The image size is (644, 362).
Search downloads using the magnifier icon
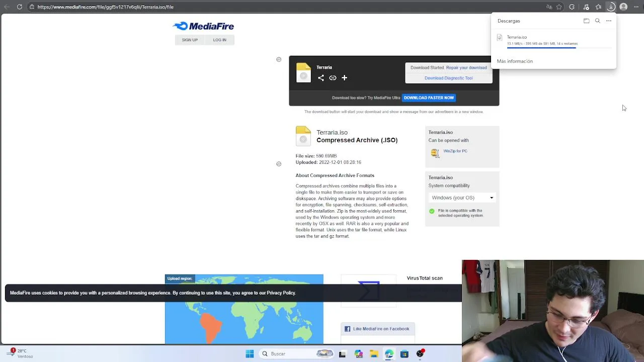click(597, 21)
